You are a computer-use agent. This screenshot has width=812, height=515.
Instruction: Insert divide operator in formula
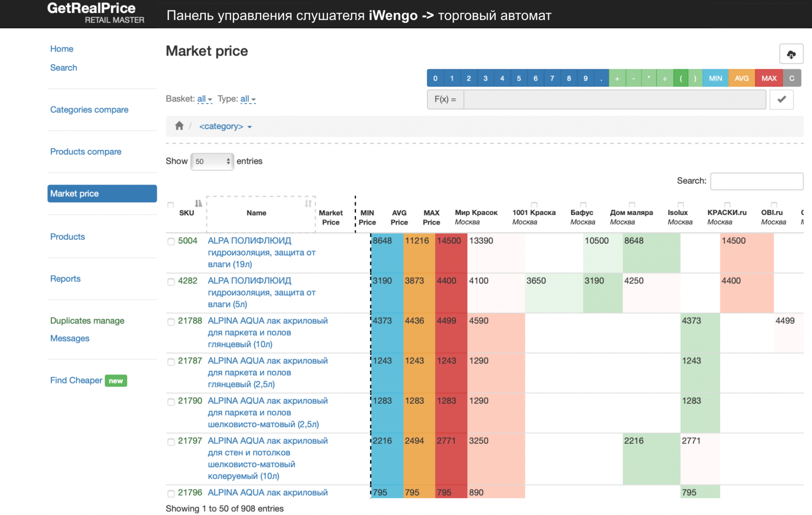pyautogui.click(x=665, y=78)
